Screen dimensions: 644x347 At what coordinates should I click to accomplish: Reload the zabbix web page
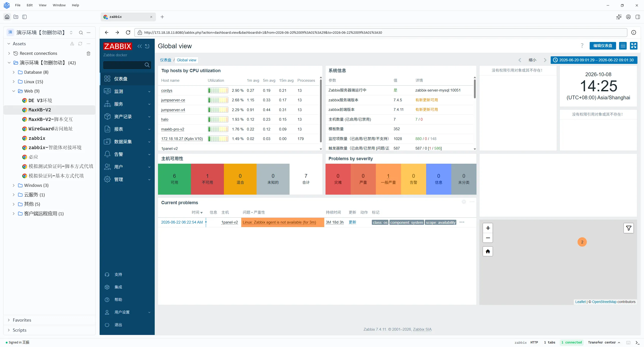tap(128, 32)
